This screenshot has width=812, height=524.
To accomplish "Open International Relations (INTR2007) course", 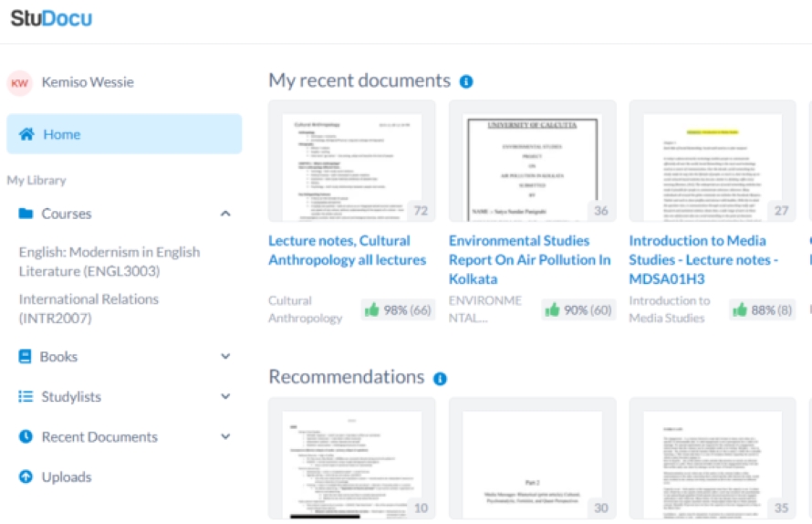I will pyautogui.click(x=88, y=309).
